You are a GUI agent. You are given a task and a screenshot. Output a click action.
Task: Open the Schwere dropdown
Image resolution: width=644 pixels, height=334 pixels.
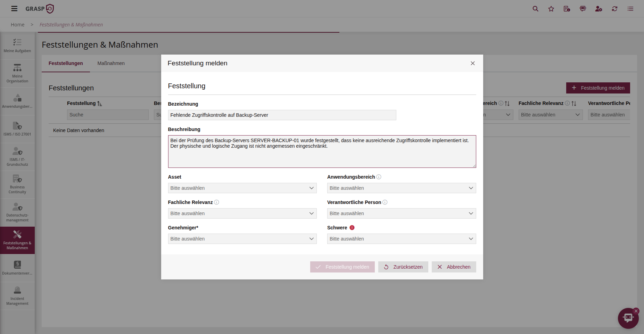pos(401,239)
